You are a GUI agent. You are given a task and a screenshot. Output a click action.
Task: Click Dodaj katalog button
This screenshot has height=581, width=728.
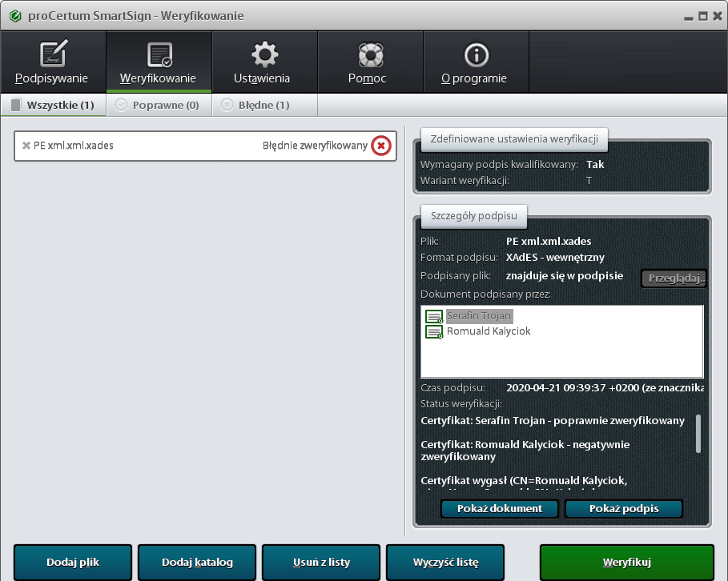[x=197, y=563]
